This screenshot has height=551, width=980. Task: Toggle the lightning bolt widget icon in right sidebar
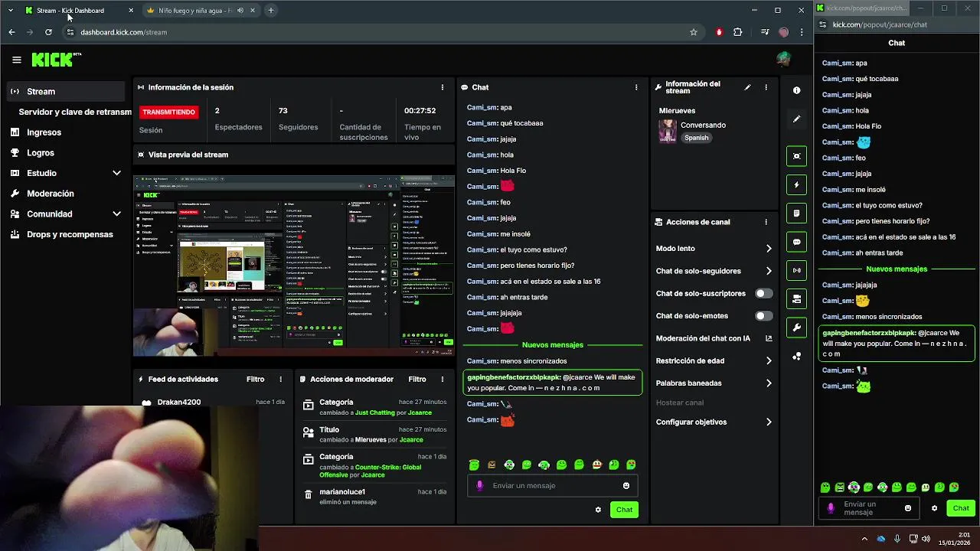coord(796,184)
